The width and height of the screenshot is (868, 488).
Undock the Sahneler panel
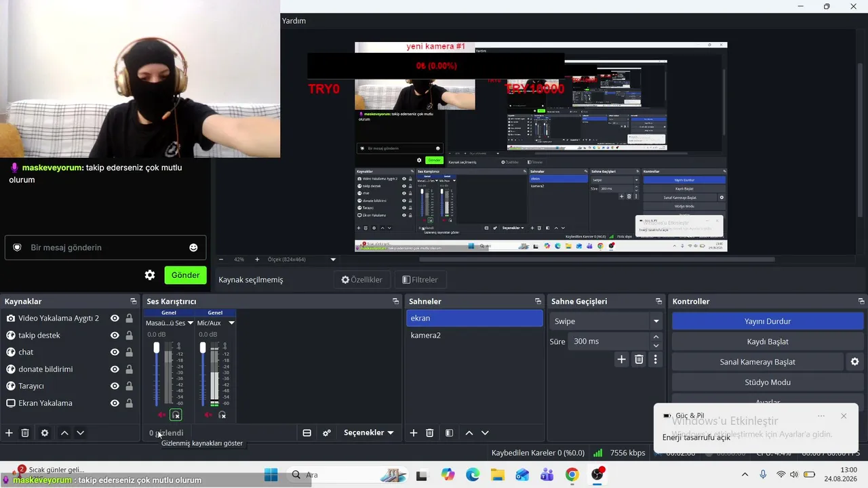click(538, 301)
